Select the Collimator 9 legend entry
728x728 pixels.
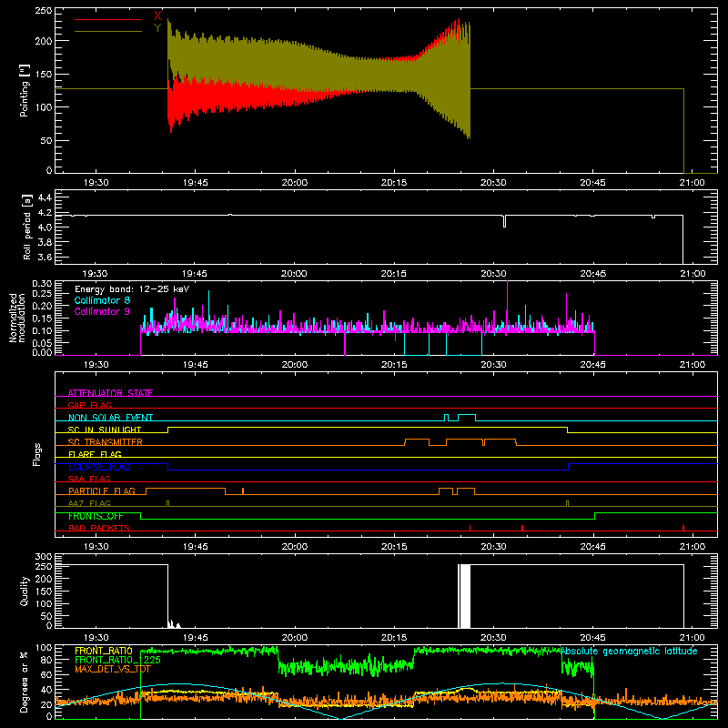[102, 311]
